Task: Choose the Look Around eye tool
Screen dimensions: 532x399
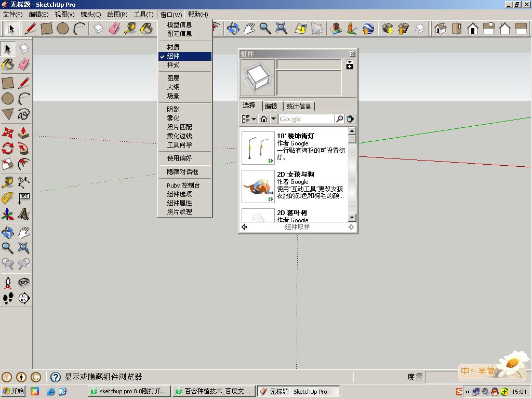Action: pyautogui.click(x=23, y=282)
